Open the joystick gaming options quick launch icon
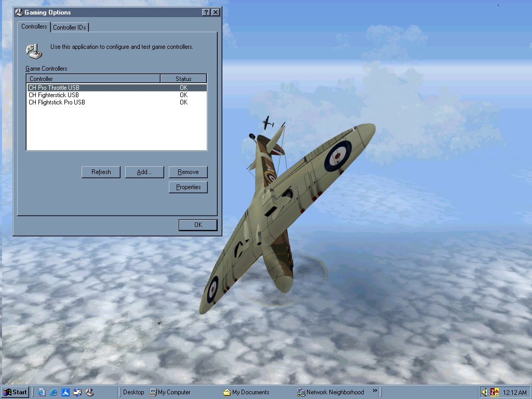This screenshot has height=399, width=532. click(89, 392)
